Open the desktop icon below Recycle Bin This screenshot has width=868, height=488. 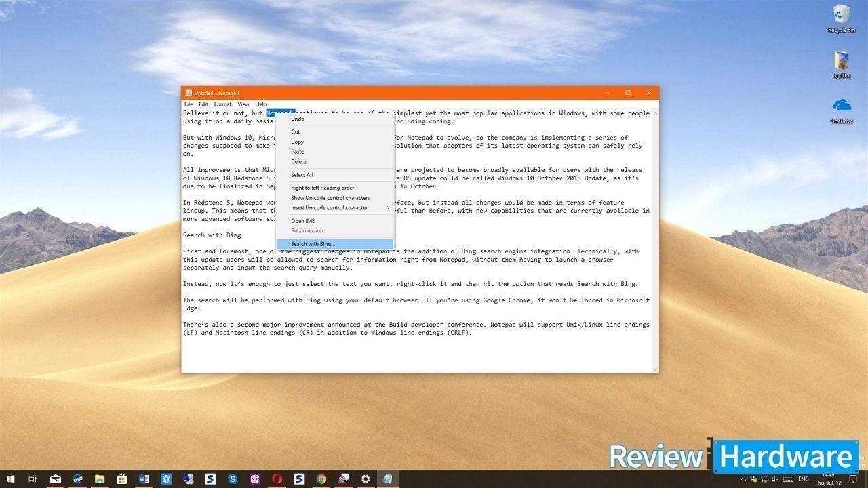[842, 64]
